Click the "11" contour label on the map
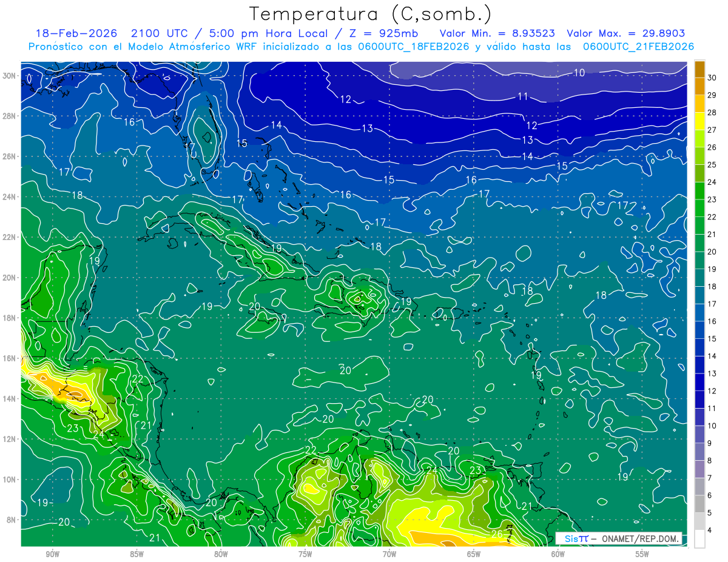This screenshot has width=728, height=562. (523, 96)
